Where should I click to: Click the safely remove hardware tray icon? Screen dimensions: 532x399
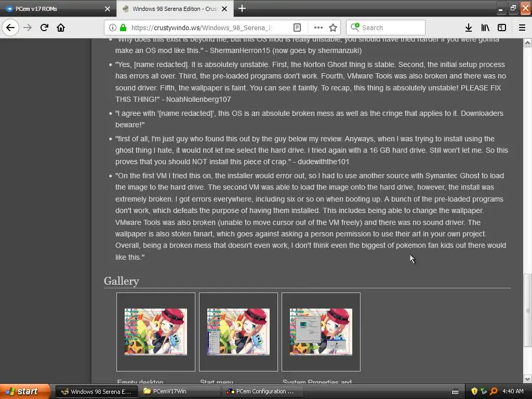[484, 392]
